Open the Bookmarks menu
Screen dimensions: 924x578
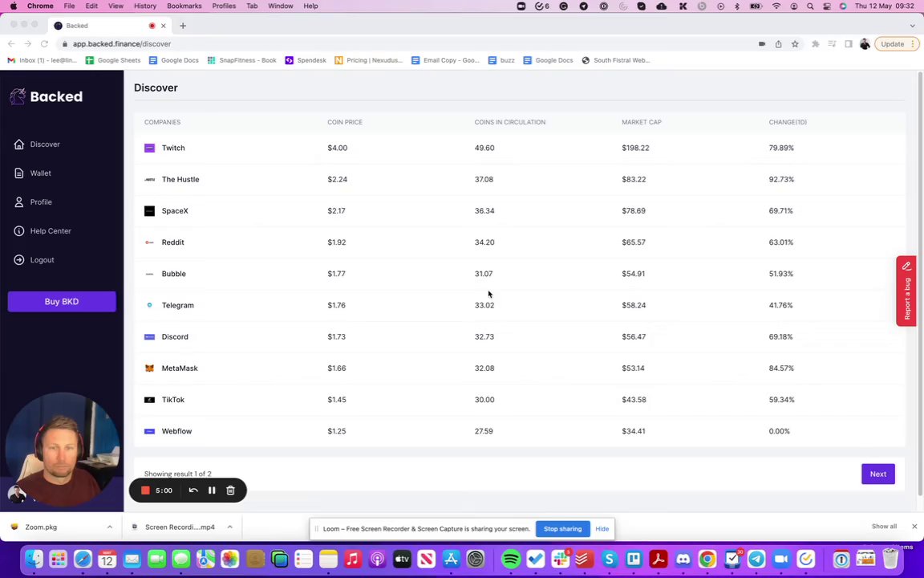[184, 6]
